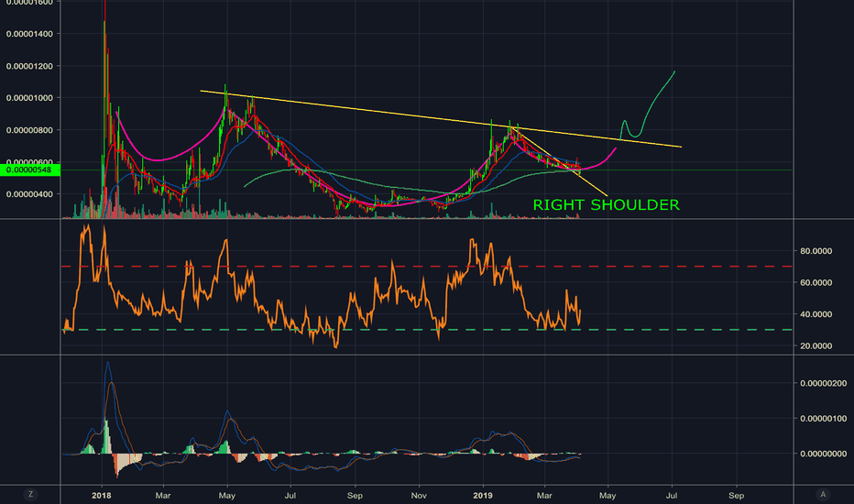Click the 0.00000100 MACD scale value

click(x=823, y=419)
